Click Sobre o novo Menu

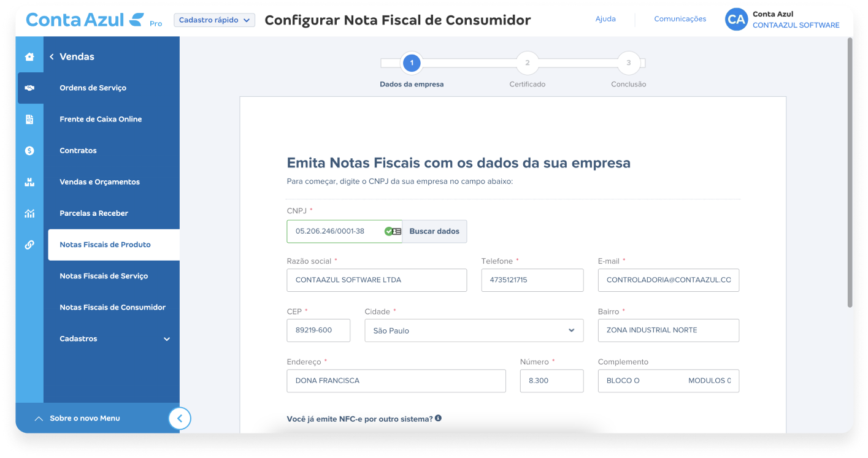(x=85, y=418)
